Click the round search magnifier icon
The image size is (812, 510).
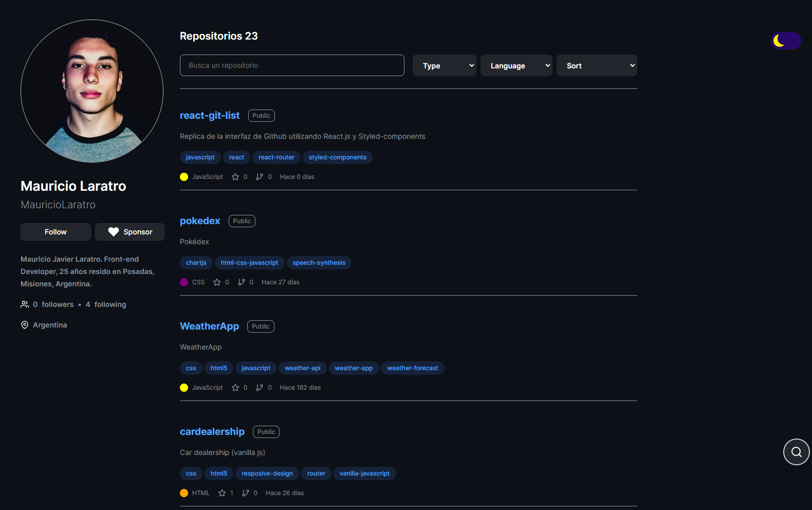click(x=796, y=452)
